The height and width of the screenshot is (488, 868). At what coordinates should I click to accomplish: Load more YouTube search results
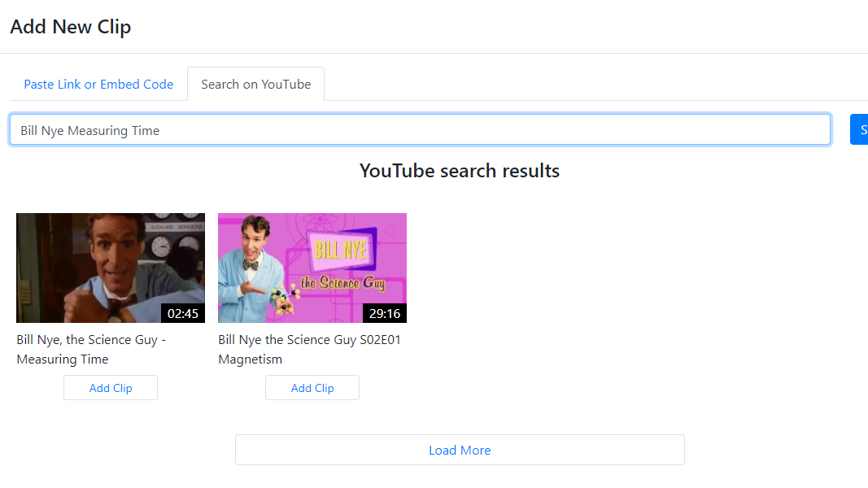[460, 450]
